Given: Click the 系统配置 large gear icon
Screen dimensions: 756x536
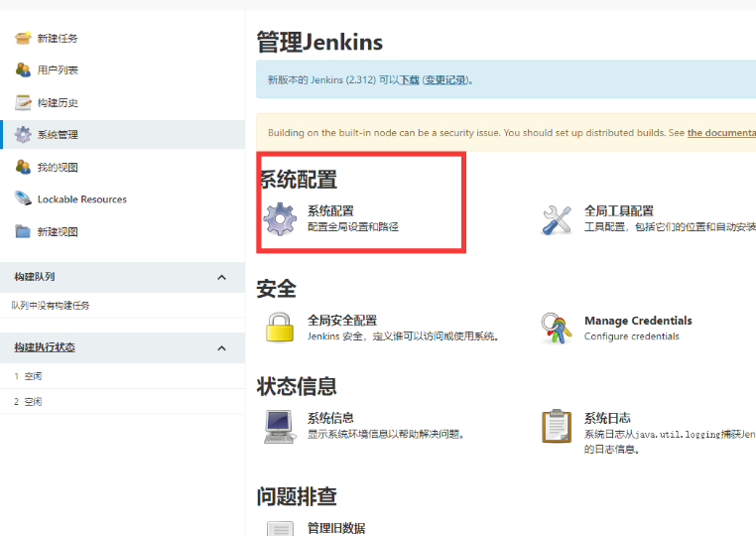Looking at the screenshot, I should 280,219.
